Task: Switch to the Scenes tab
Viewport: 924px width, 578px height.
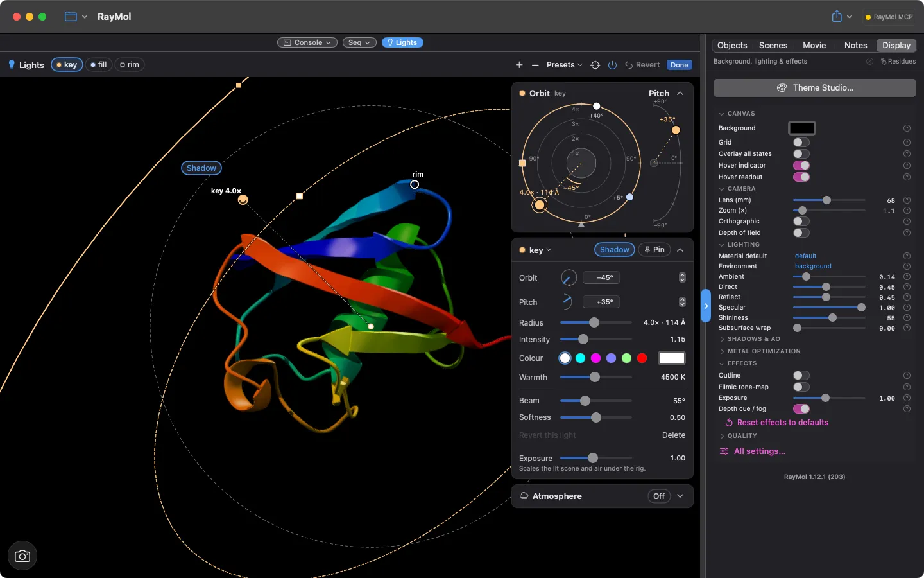Action: click(773, 46)
